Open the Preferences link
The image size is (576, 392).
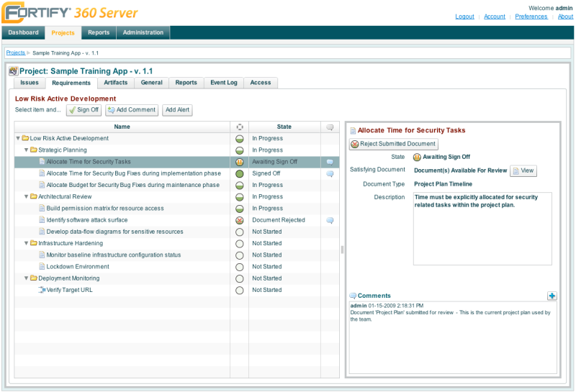(x=531, y=17)
